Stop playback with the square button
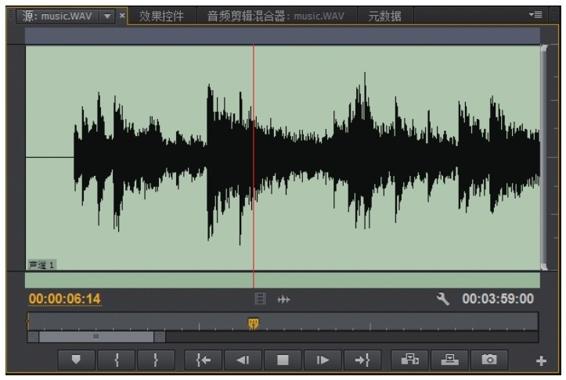 pos(283,360)
